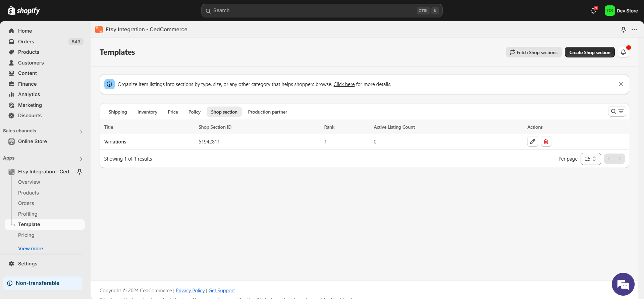This screenshot has width=644, height=299.
Task: Switch to the Shipping tab
Action: tap(118, 112)
